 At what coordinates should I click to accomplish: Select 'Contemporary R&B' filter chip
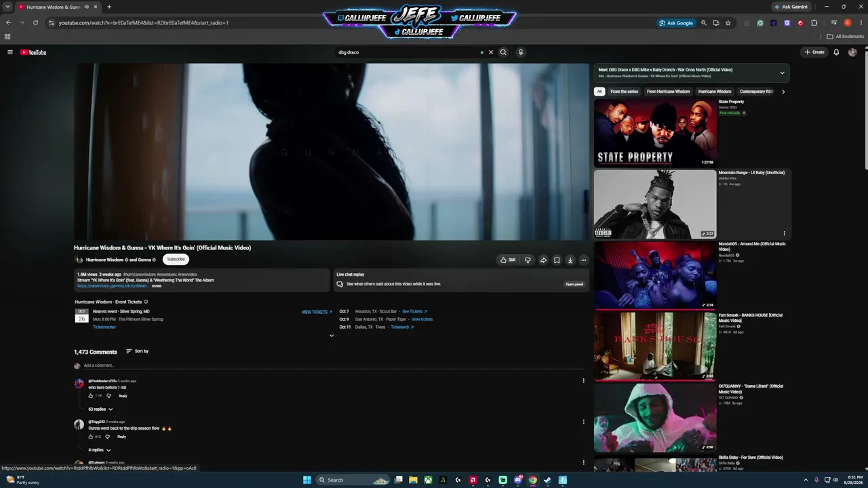coord(756,91)
